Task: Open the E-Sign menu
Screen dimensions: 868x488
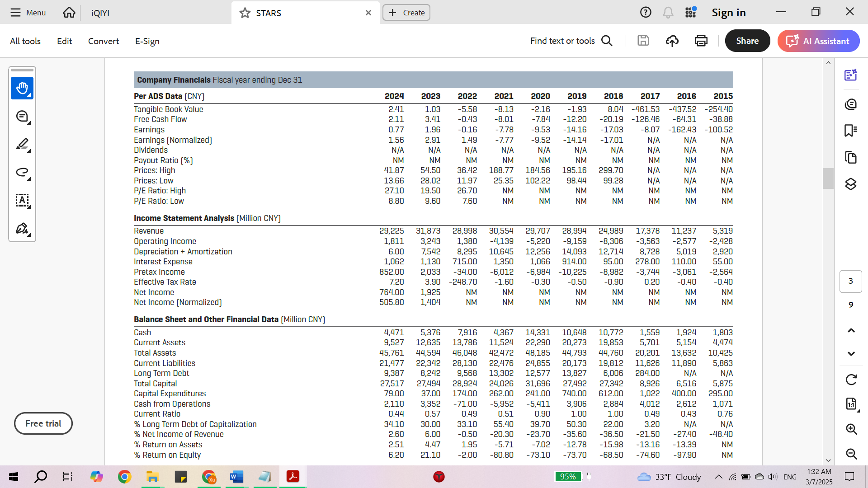Action: point(147,41)
